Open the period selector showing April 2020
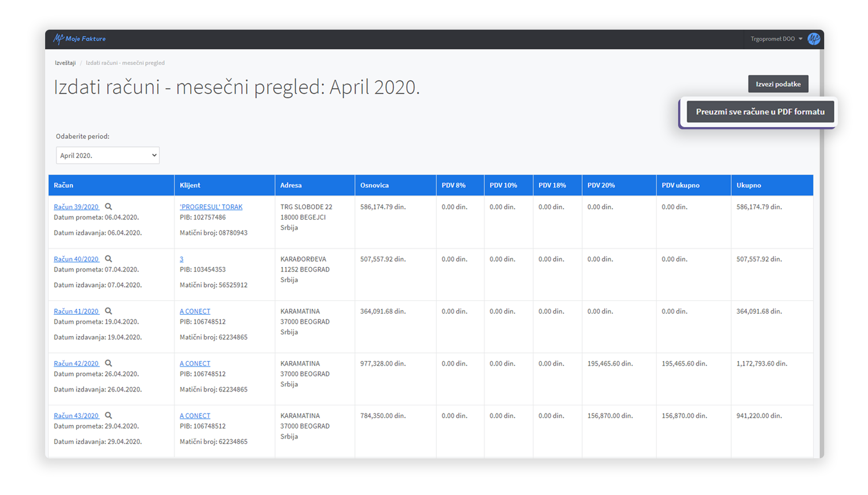Viewport: 868px width, 495px height. [108, 155]
